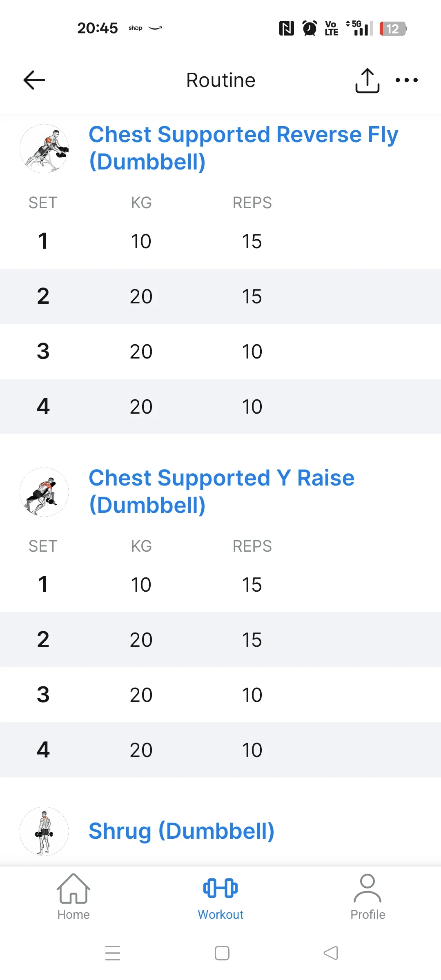Tap the back arrow icon
441x980 pixels.
tap(34, 80)
